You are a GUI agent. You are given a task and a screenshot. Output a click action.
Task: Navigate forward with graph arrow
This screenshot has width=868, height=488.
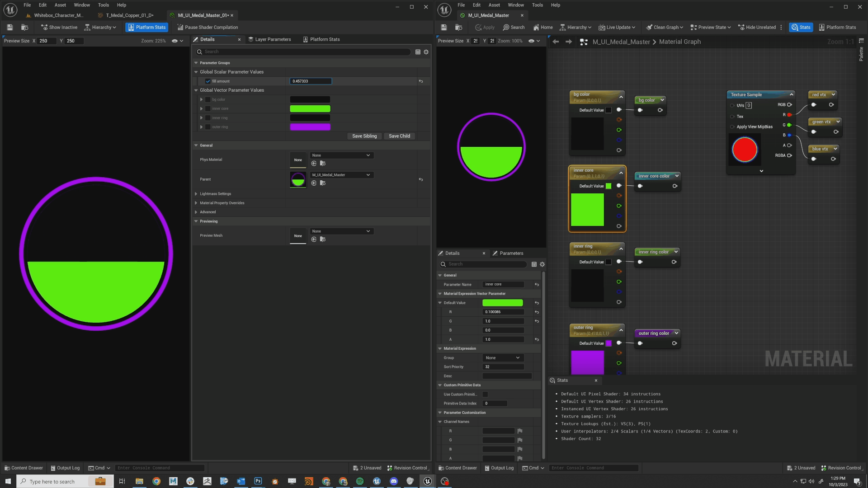coord(569,42)
